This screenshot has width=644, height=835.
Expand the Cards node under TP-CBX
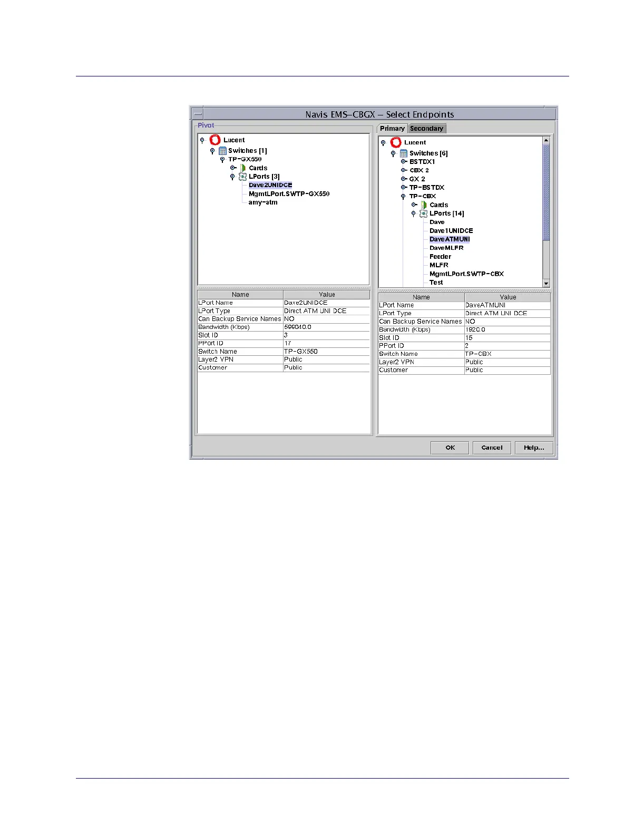pyautogui.click(x=414, y=205)
